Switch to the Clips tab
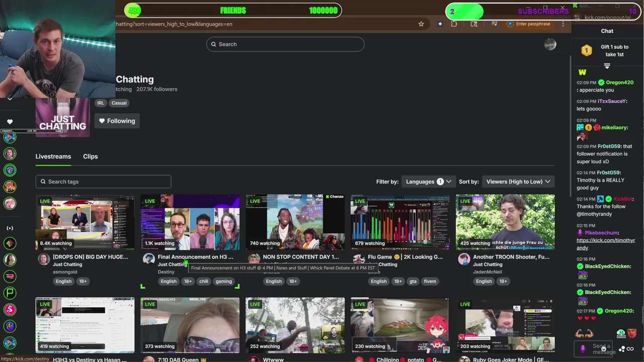The height and width of the screenshot is (362, 644). pos(91,156)
